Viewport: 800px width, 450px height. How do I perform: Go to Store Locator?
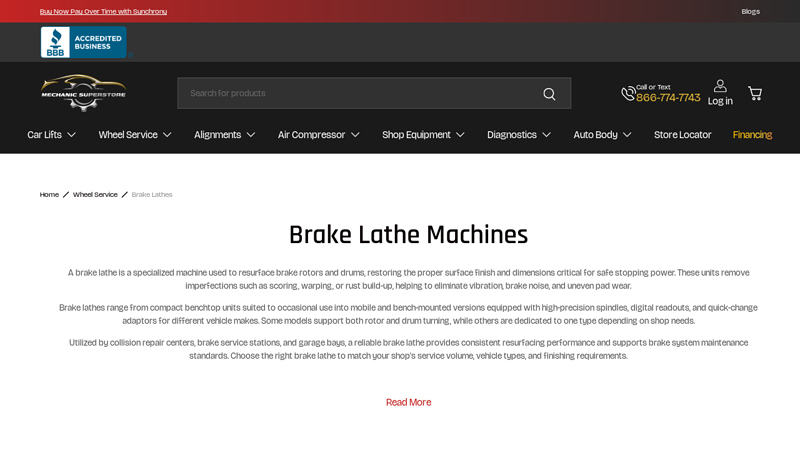683,135
